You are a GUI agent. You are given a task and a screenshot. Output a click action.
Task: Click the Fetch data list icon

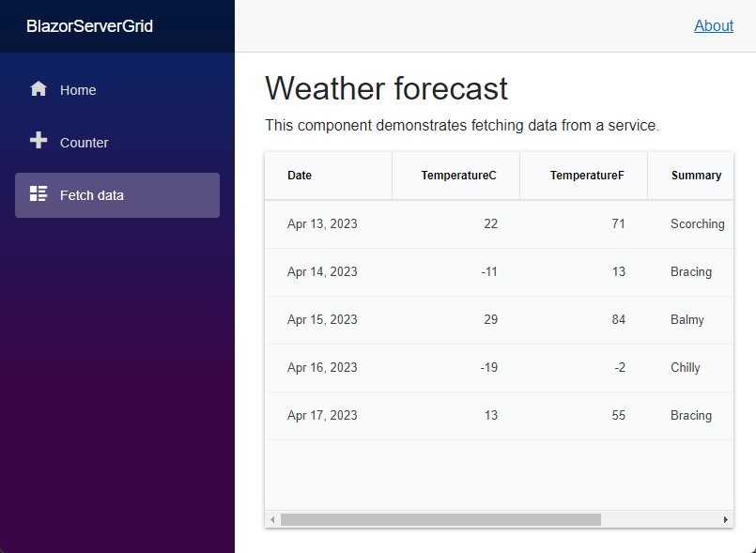(x=39, y=193)
